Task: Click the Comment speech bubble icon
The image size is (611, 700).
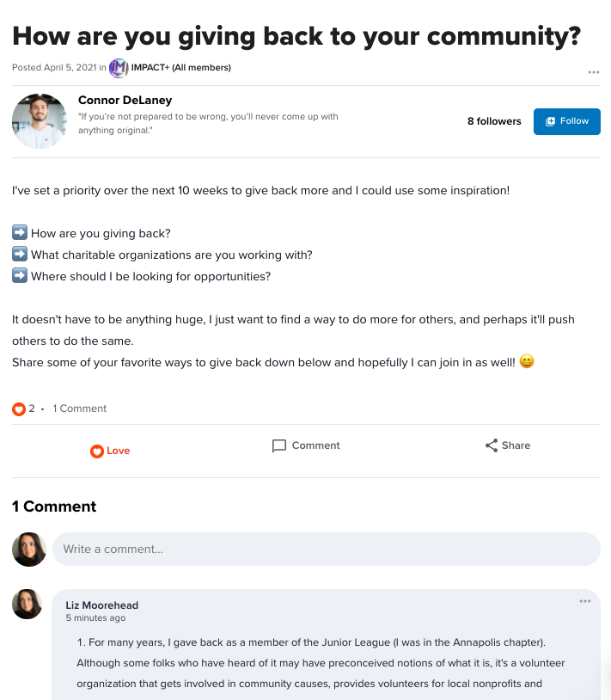Action: tap(279, 445)
